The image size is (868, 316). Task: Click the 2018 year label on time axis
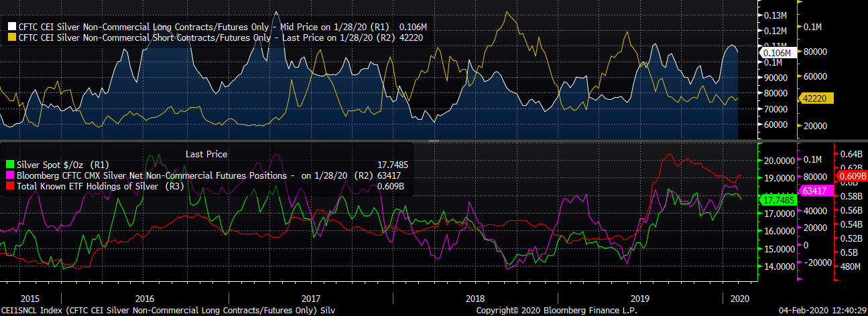click(x=475, y=298)
